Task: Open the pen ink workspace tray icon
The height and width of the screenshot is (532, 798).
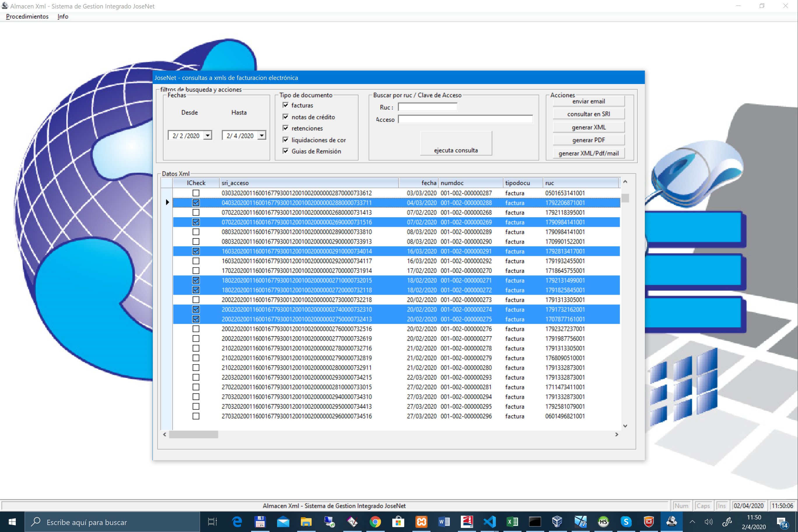Action: tap(727, 522)
